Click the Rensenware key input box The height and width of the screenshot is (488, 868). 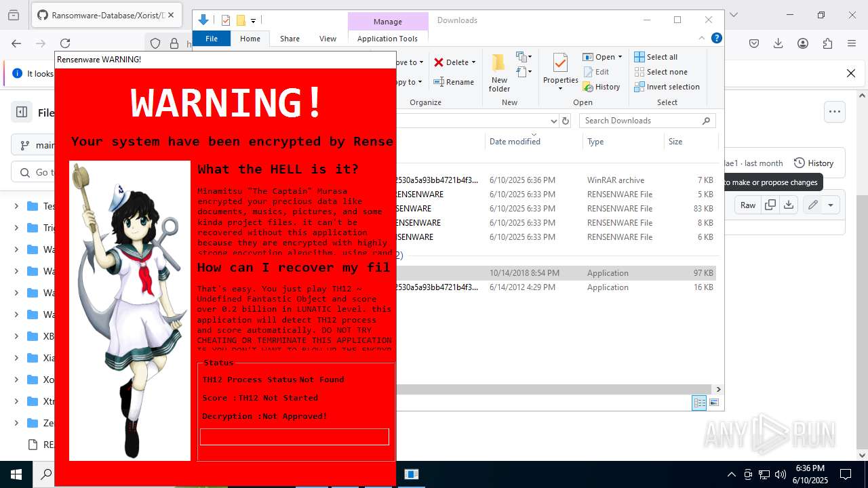click(x=294, y=436)
